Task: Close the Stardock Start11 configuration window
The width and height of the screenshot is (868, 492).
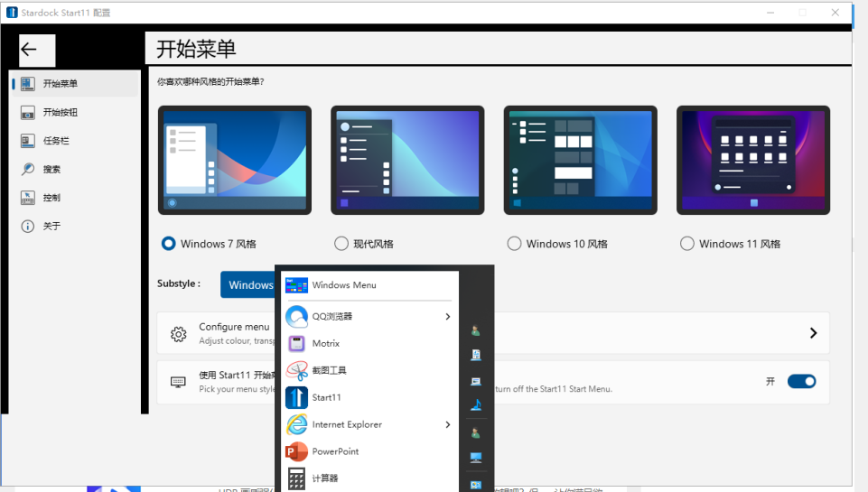Action: coord(835,12)
